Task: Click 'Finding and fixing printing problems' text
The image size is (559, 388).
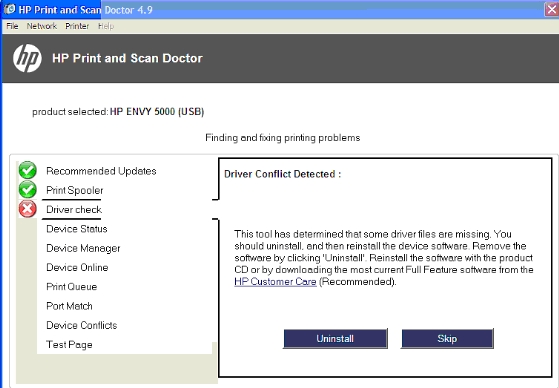Action: (282, 138)
